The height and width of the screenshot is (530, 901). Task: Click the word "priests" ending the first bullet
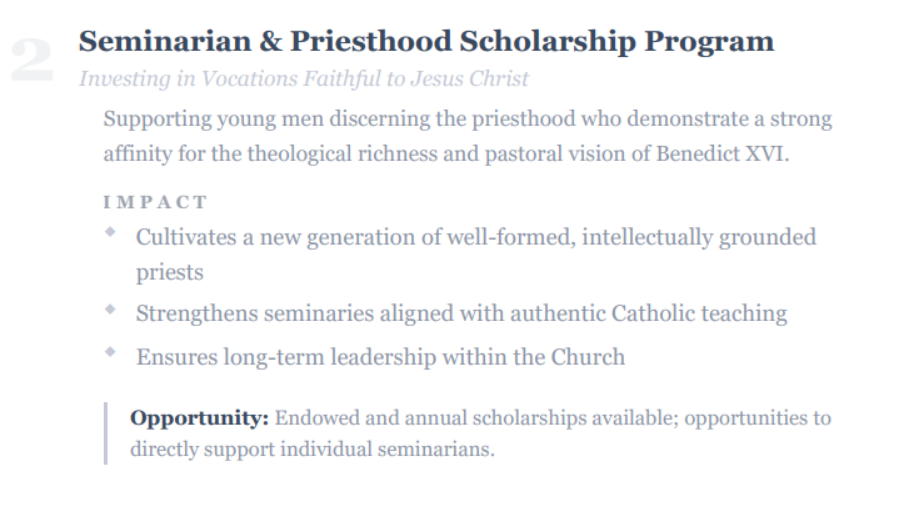(x=169, y=273)
